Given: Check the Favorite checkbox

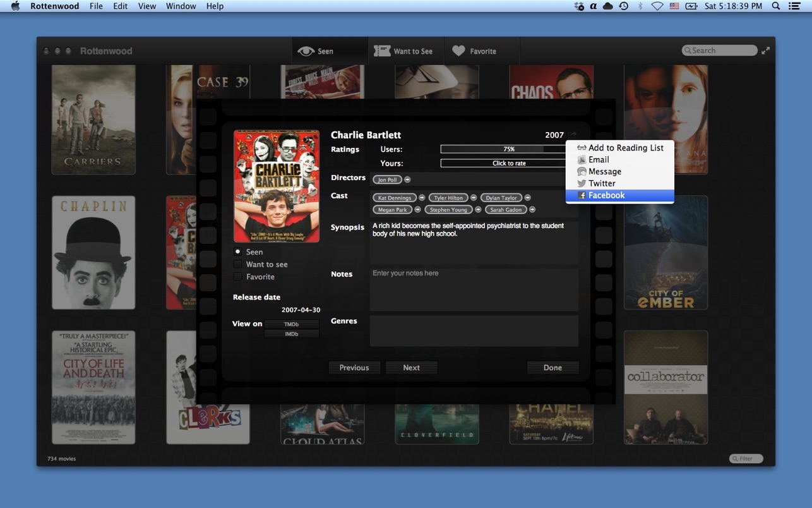Looking at the screenshot, I should [x=238, y=277].
